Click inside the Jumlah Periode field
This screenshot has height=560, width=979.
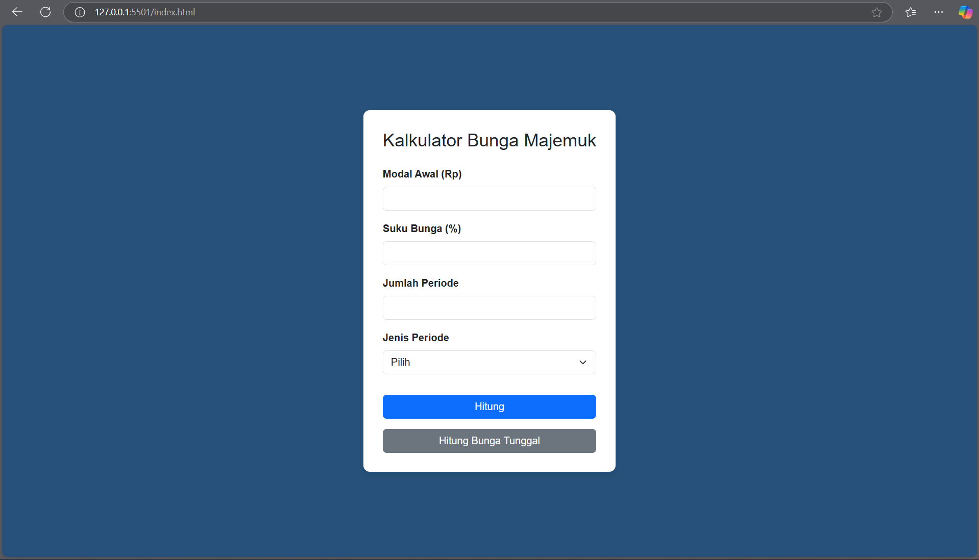[x=488, y=308]
